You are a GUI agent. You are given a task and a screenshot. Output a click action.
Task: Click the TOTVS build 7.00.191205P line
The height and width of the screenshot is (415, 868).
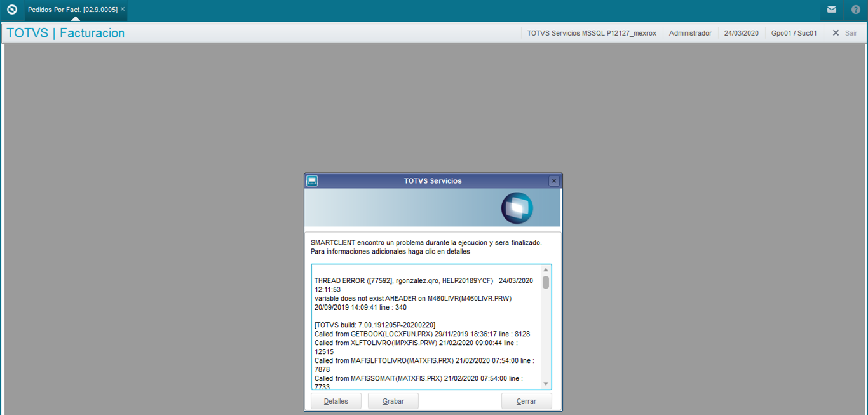[x=375, y=325]
